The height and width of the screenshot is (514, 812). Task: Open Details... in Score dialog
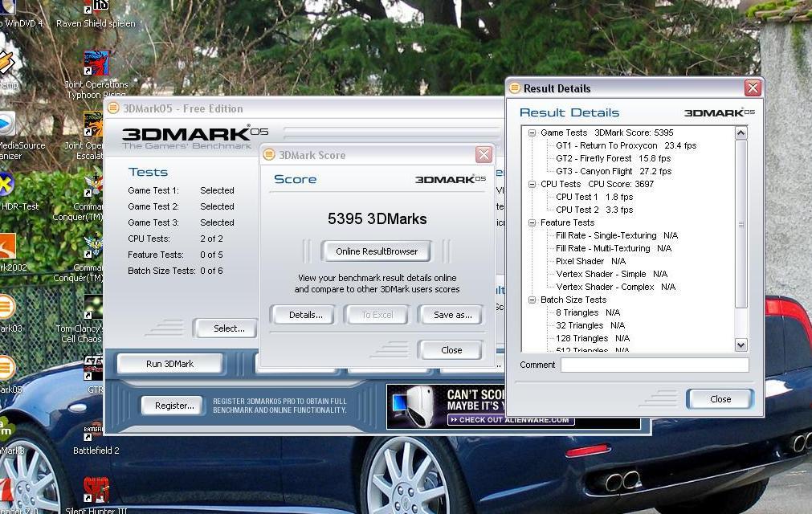click(305, 315)
